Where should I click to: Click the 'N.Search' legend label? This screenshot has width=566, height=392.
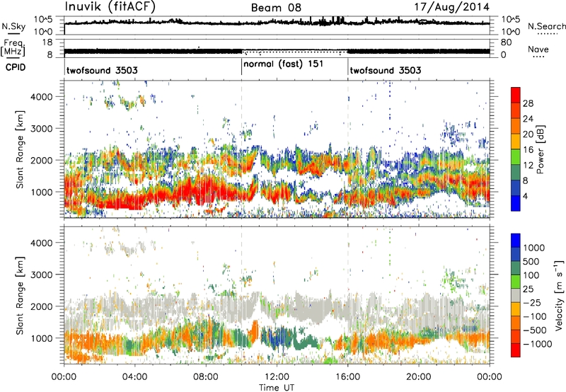point(547,26)
